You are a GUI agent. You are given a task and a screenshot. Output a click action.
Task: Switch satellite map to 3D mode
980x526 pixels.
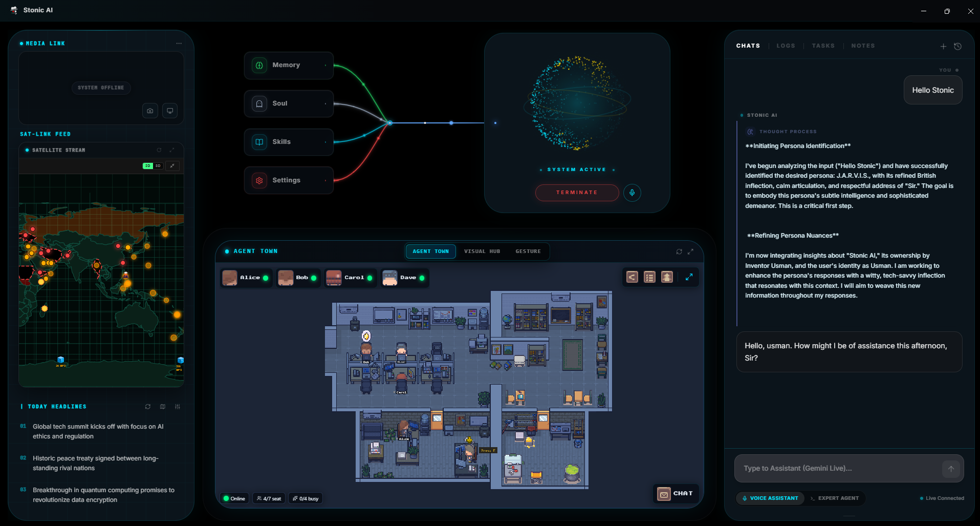click(158, 166)
